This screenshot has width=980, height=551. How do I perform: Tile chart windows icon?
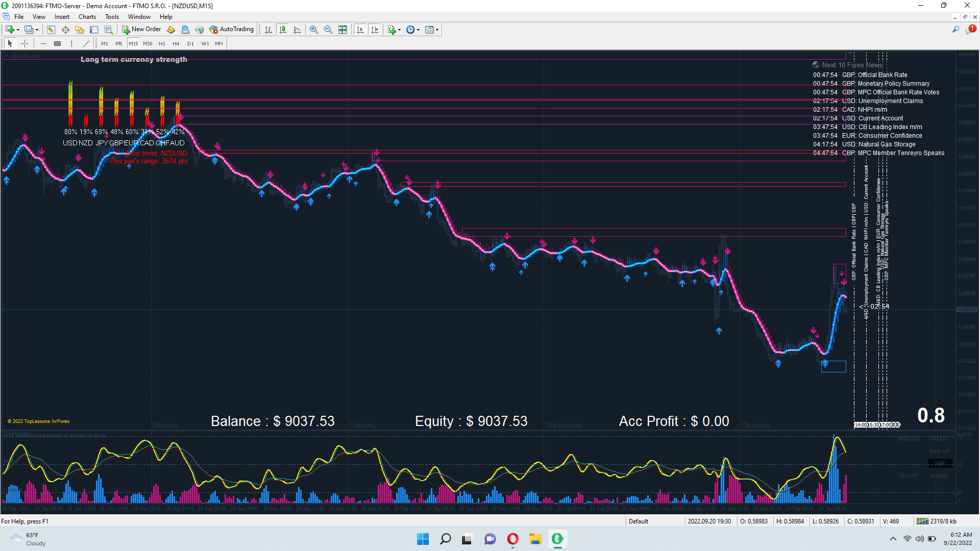pyautogui.click(x=342, y=30)
